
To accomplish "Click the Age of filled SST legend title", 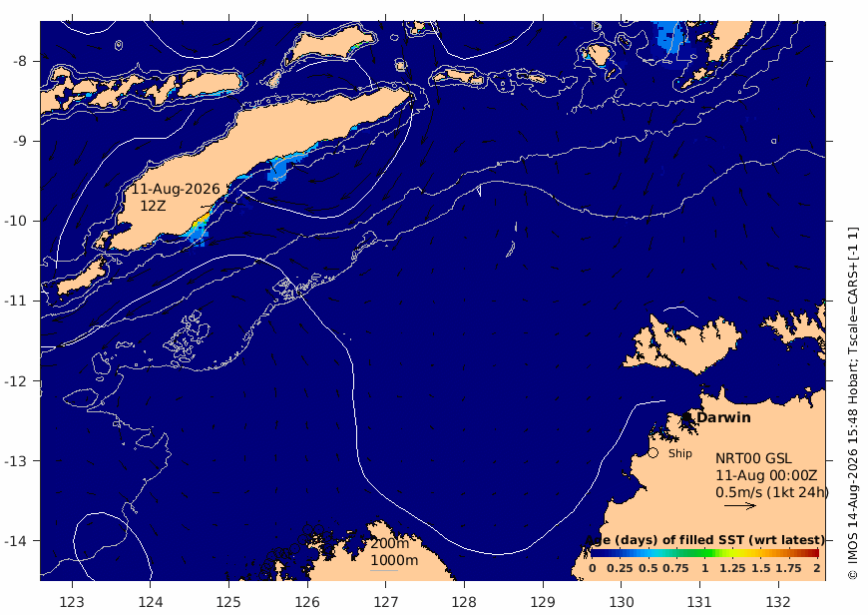I will click(704, 540).
